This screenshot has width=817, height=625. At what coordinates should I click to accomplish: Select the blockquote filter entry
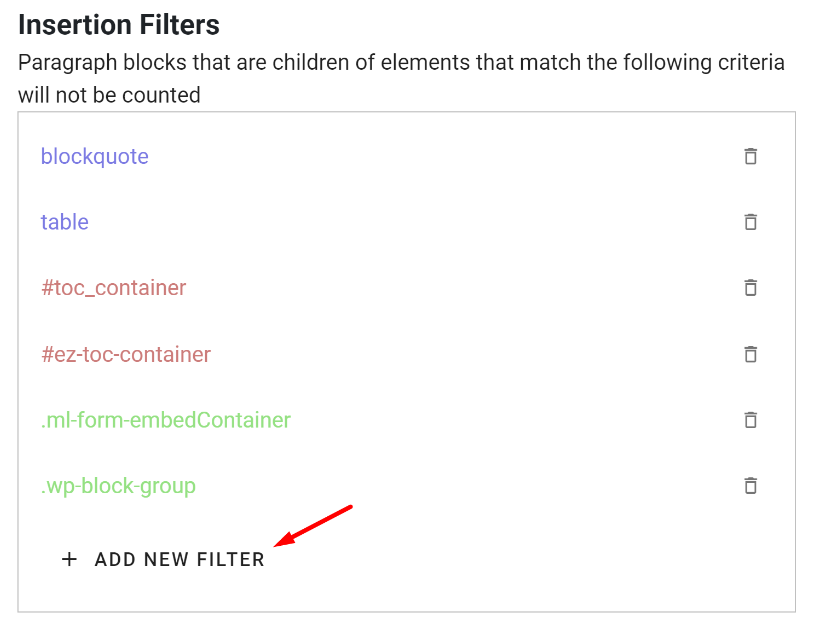tap(95, 157)
